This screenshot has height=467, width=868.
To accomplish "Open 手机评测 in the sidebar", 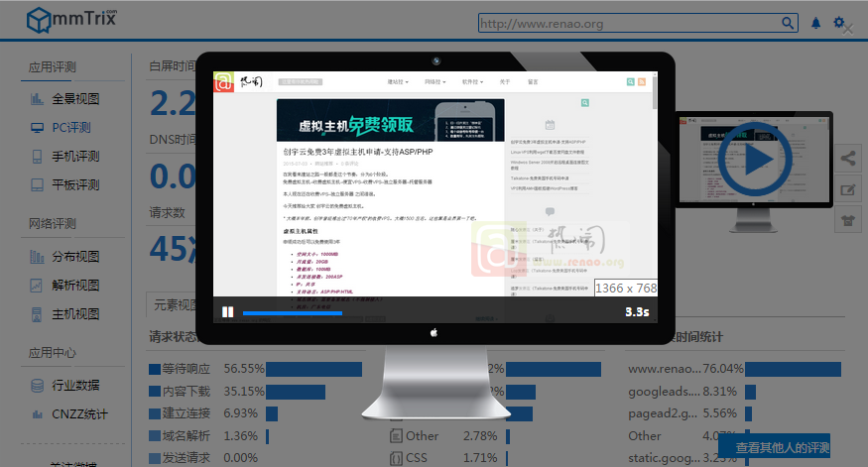I will tap(75, 157).
